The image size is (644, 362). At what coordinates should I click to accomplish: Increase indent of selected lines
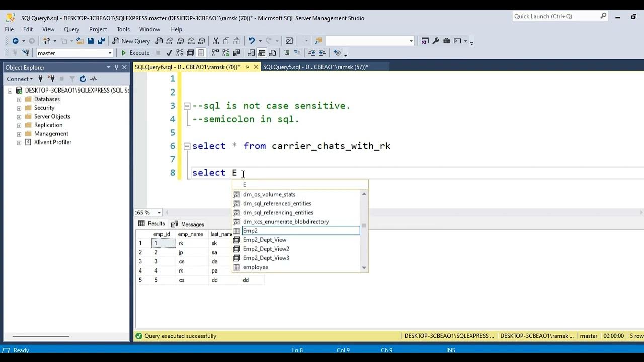[323, 53]
